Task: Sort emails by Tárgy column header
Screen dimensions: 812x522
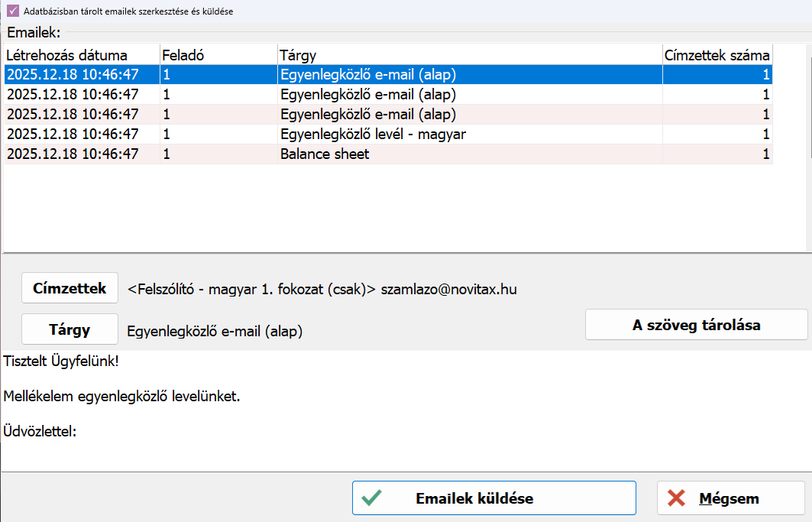Action: [x=298, y=56]
